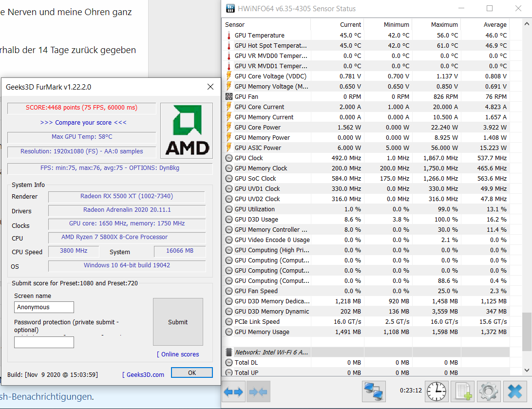Click the 0:23:12 elapsed time display
Viewport: 532px width, 409px height.
[x=411, y=390]
